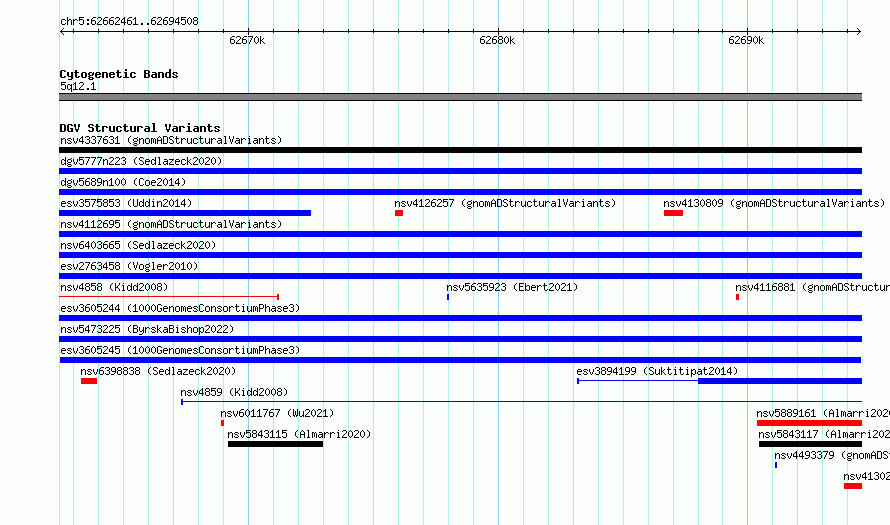
Task: Click the blue nsv5473225 variant bar
Action: (x=460, y=339)
